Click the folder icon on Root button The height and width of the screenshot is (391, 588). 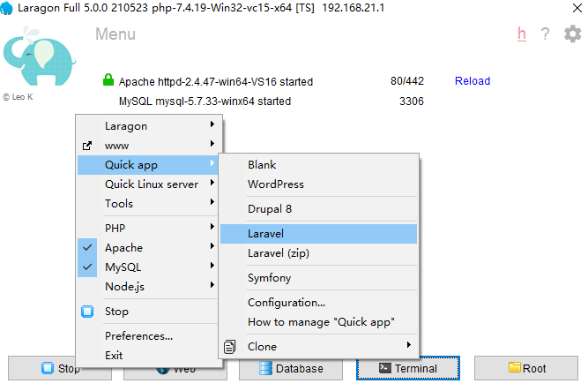pyautogui.click(x=515, y=367)
